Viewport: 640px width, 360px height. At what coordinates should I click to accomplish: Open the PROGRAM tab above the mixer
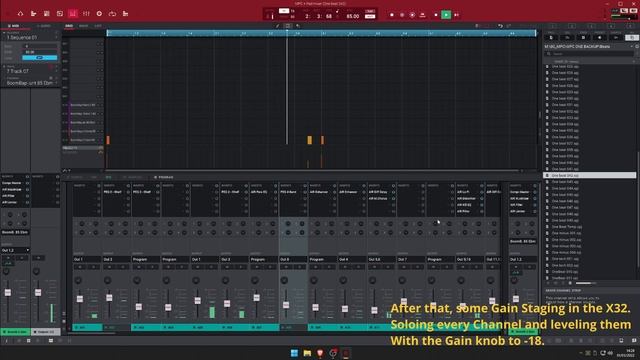point(164,177)
